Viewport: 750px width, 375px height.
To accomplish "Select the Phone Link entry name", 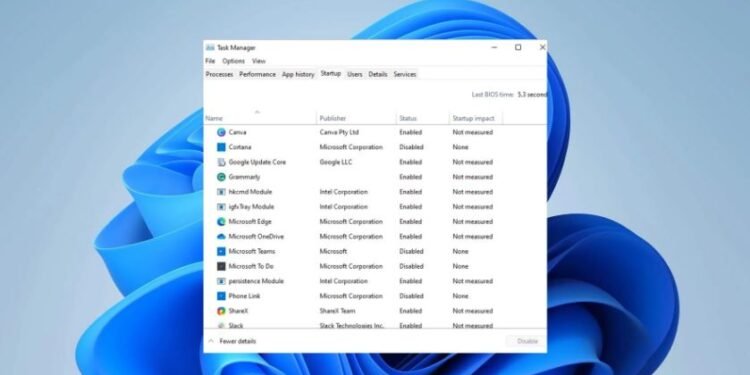I will 244,296.
